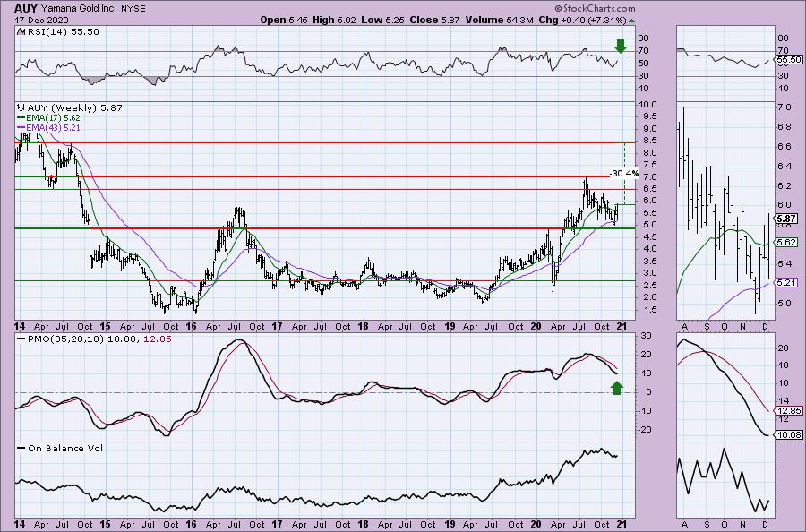Click the 10.08 PMO value tag
This screenshot has width=806, height=532.
click(789, 435)
